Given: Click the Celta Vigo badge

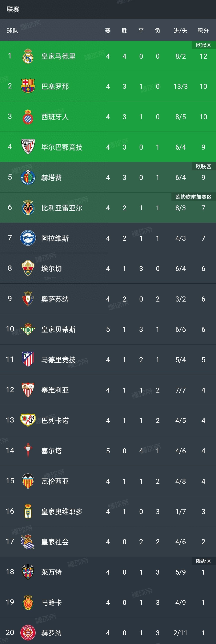Looking at the screenshot, I should pyautogui.click(x=28, y=451).
